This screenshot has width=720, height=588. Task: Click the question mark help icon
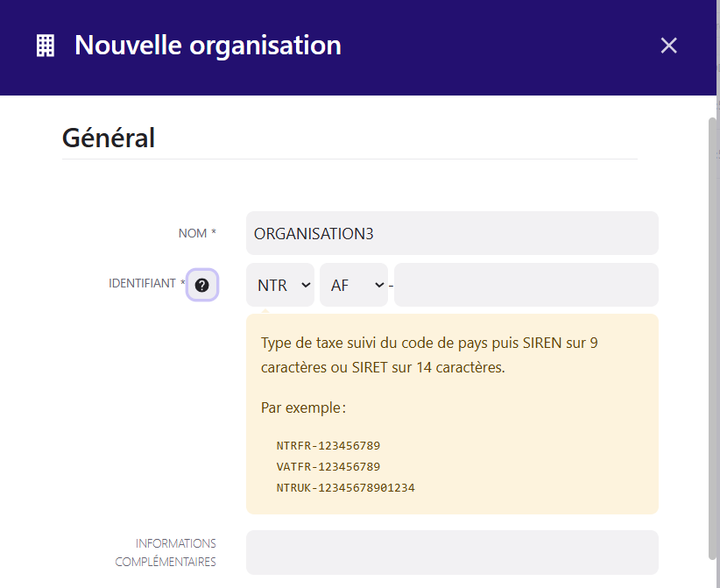click(202, 286)
